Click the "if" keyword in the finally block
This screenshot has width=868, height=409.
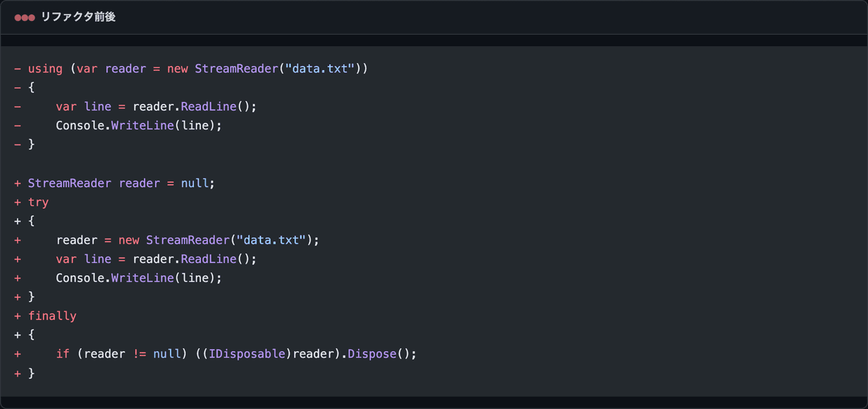63,354
